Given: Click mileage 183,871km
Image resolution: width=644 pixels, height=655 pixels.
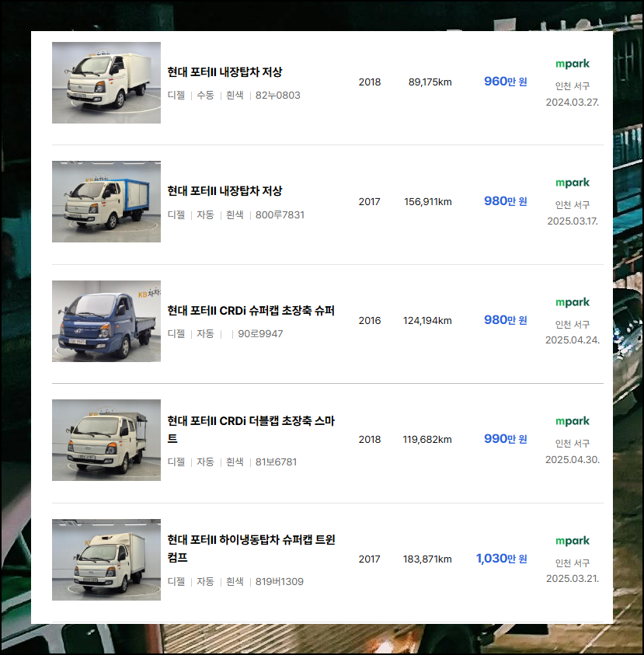Looking at the screenshot, I should coord(428,559).
